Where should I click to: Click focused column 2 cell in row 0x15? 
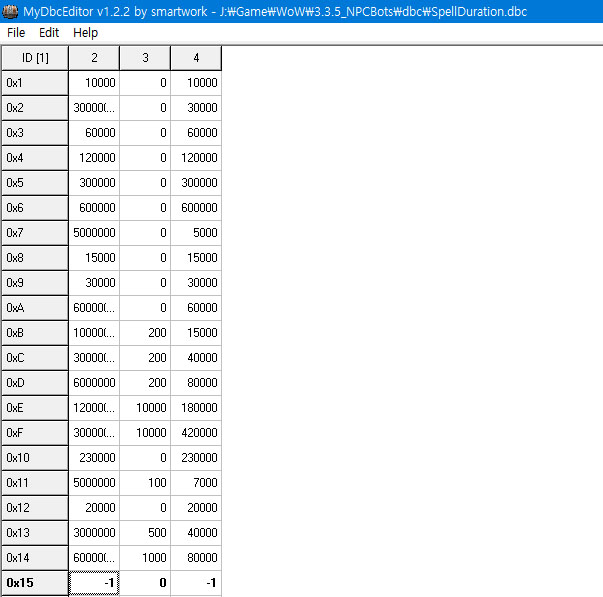tap(94, 583)
